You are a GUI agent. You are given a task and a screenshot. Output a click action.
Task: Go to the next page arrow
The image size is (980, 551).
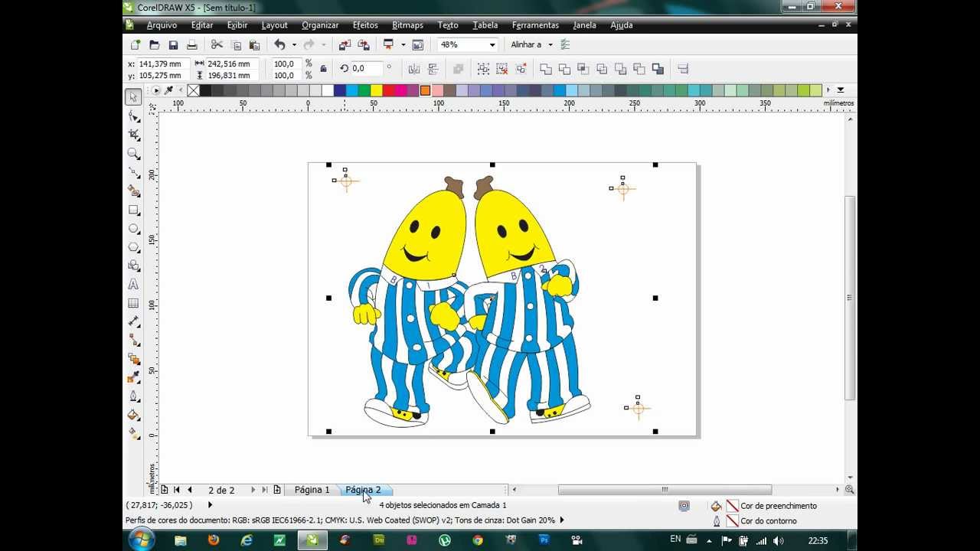253,490
